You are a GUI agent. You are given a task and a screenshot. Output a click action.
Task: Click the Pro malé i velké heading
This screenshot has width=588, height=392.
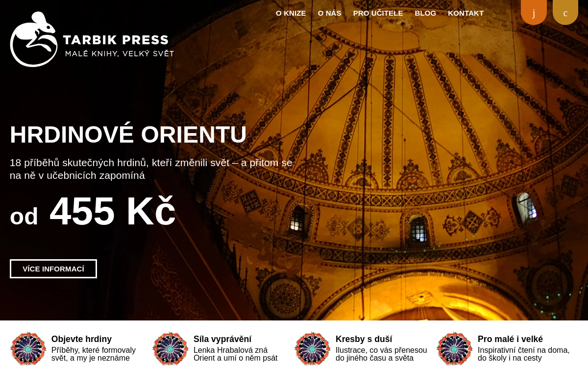pyautogui.click(x=510, y=339)
